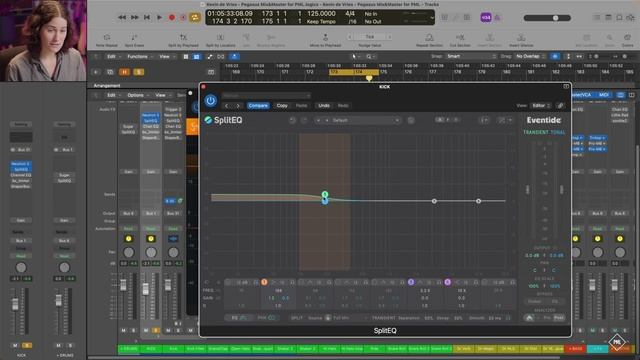This screenshot has width=640, height=360.
Task: Click the KICK channel fader in left inspector
Action: click(x=15, y=304)
